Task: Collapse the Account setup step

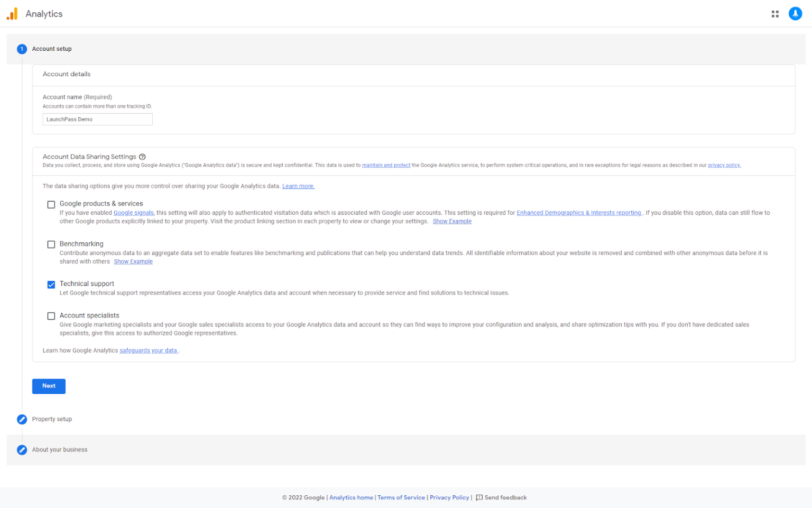Action: [52, 49]
